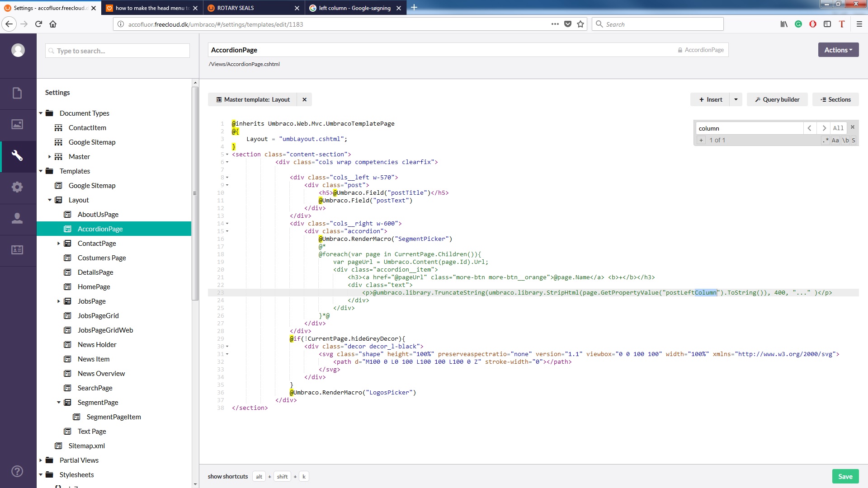Fold code at line 5 section
This screenshot has width=868, height=488.
[227, 155]
